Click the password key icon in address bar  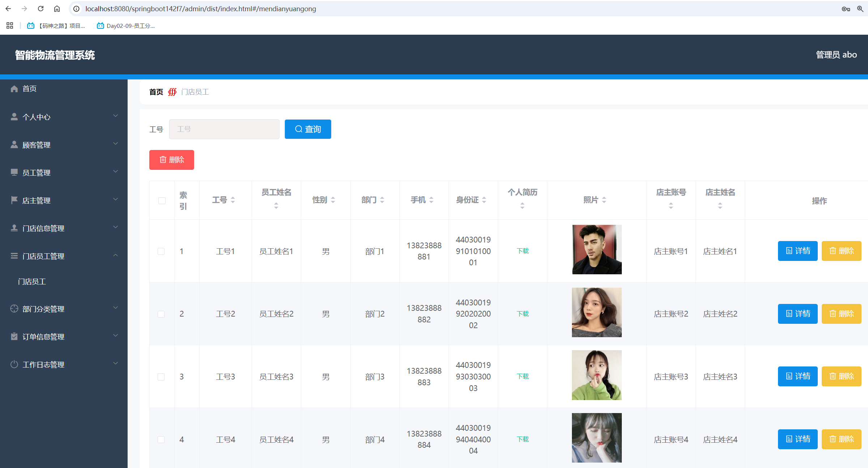click(846, 9)
